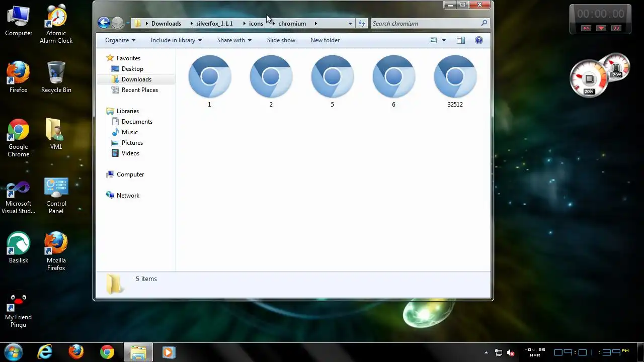This screenshot has width=644, height=362.
Task: Click the magnifier icon in search box
Action: click(484, 23)
